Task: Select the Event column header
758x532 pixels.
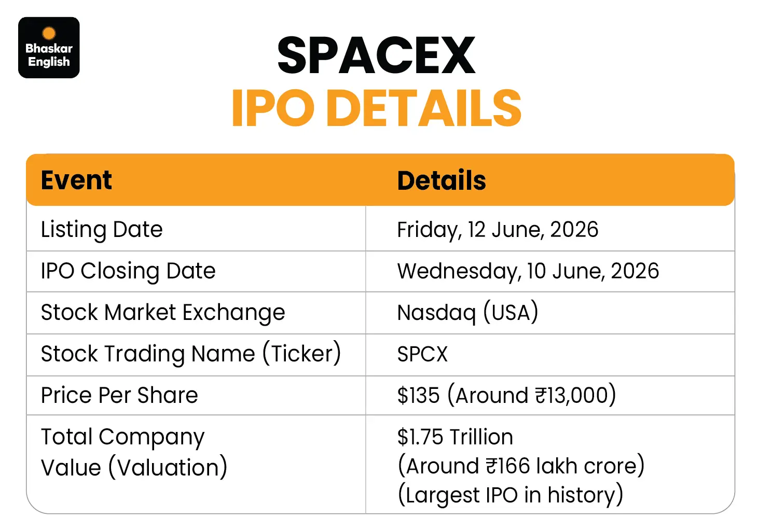Action: [76, 180]
